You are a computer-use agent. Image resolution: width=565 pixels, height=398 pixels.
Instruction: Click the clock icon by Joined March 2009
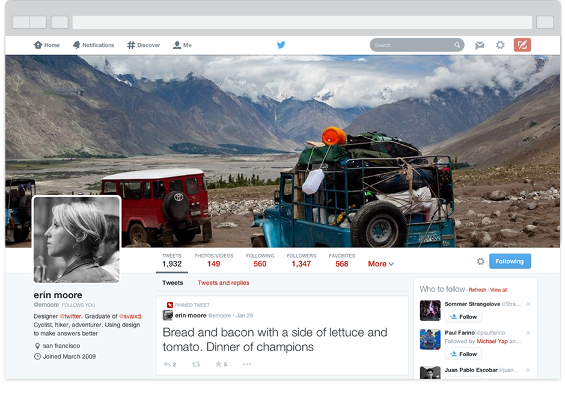tap(37, 357)
